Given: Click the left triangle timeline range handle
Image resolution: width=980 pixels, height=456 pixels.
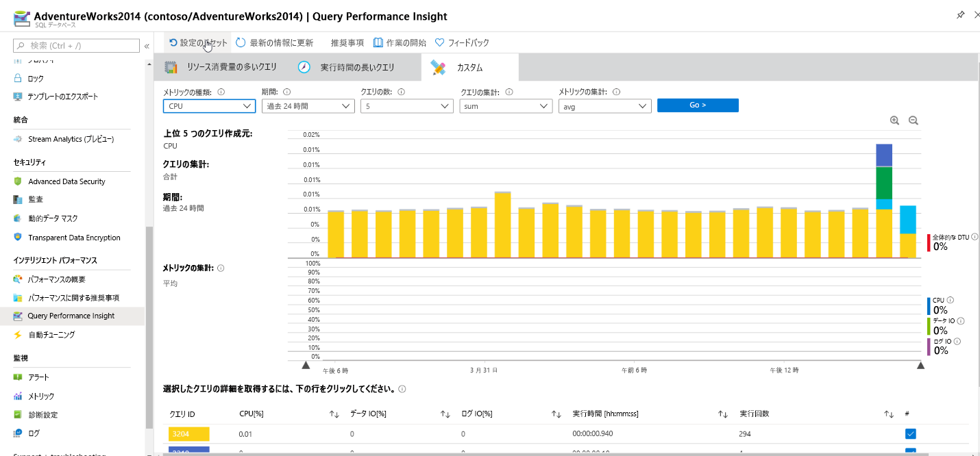Looking at the screenshot, I should click(x=306, y=365).
